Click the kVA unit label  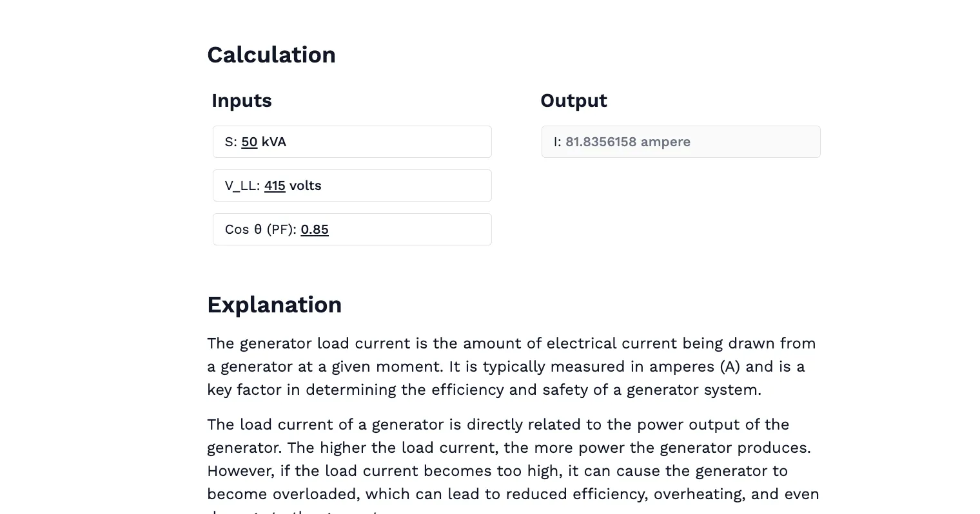click(x=273, y=142)
